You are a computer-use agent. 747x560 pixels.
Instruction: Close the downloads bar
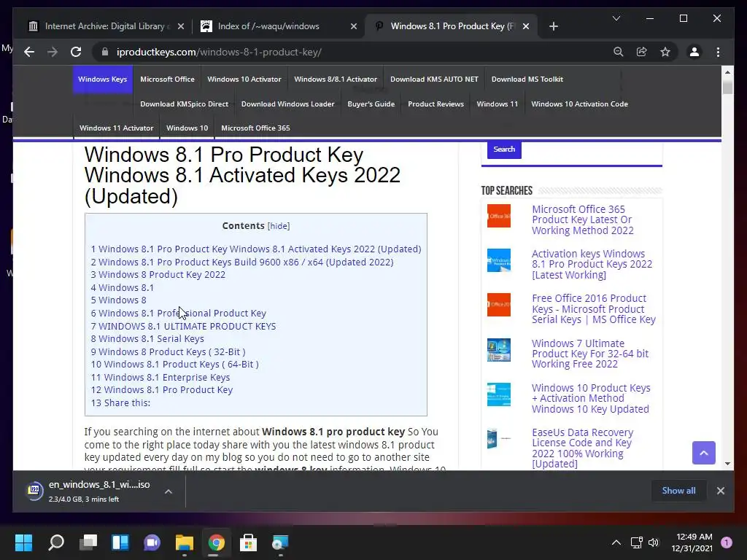pyautogui.click(x=720, y=491)
